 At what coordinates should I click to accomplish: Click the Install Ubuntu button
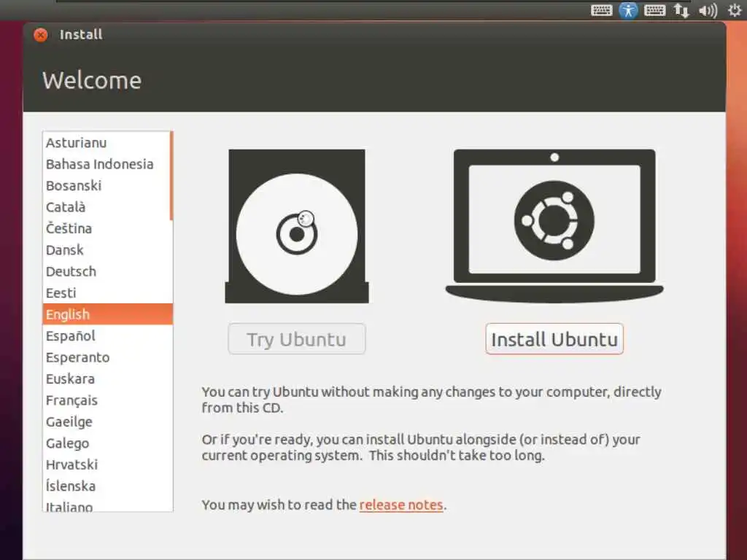[x=554, y=339]
